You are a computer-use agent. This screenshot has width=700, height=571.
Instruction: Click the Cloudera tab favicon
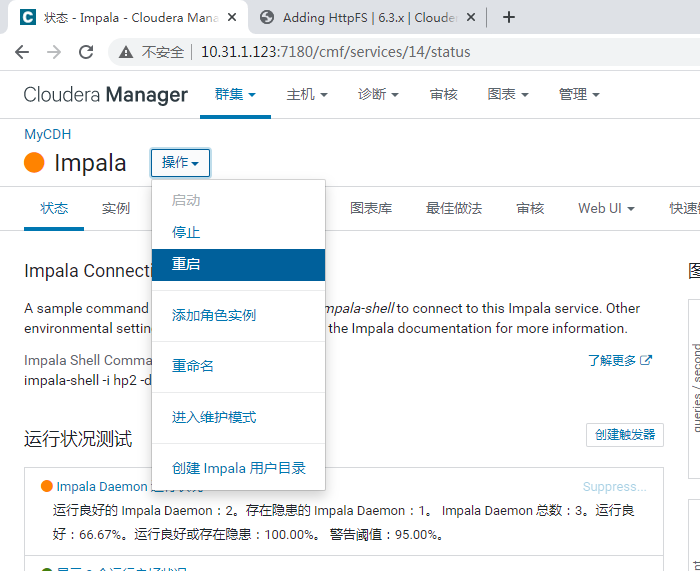[x=28, y=17]
